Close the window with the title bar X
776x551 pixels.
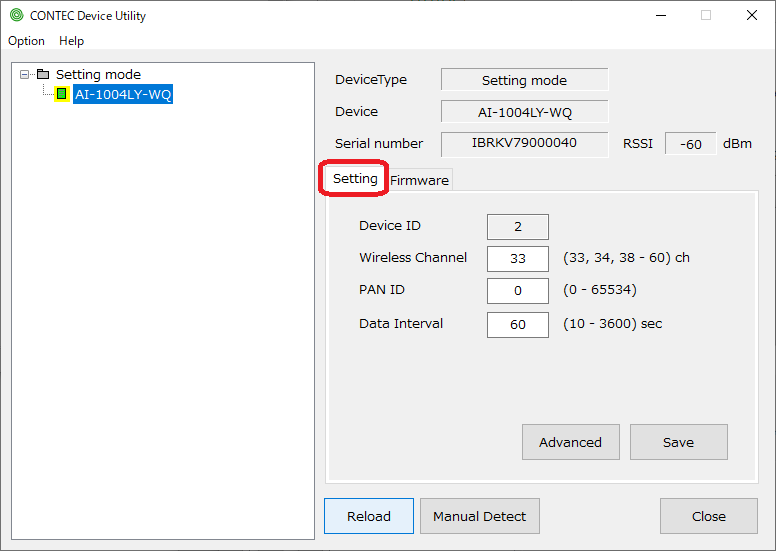(x=752, y=15)
